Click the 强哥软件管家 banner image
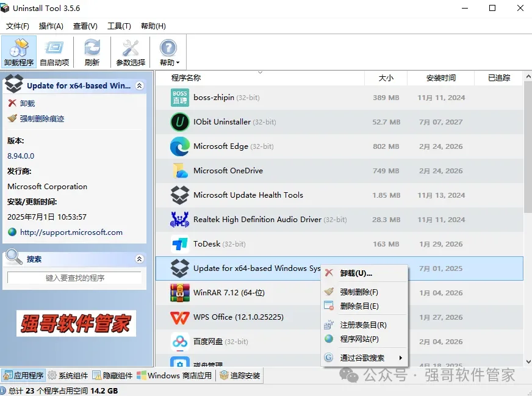The height and width of the screenshot is (396, 532). [76, 323]
